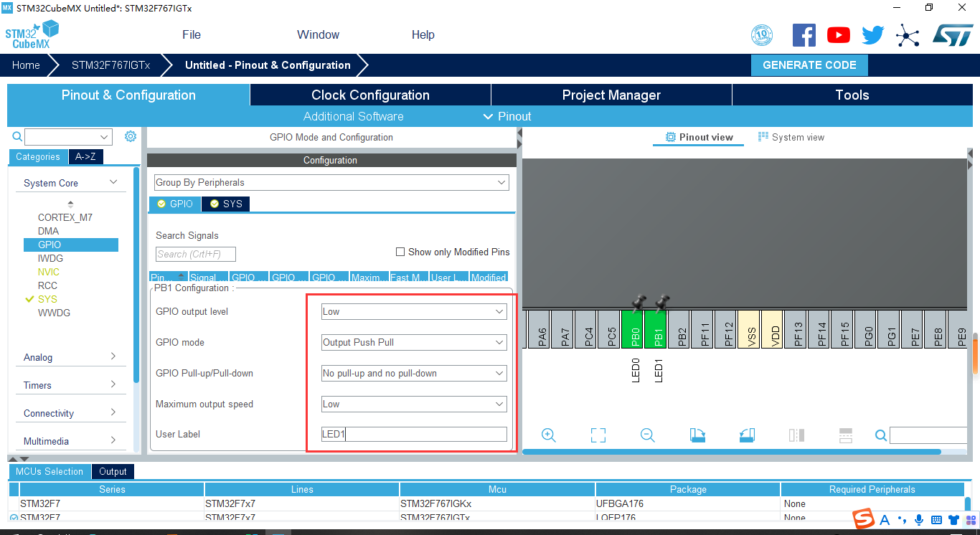
Task: Open the Sogou input method logo
Action: click(x=863, y=519)
